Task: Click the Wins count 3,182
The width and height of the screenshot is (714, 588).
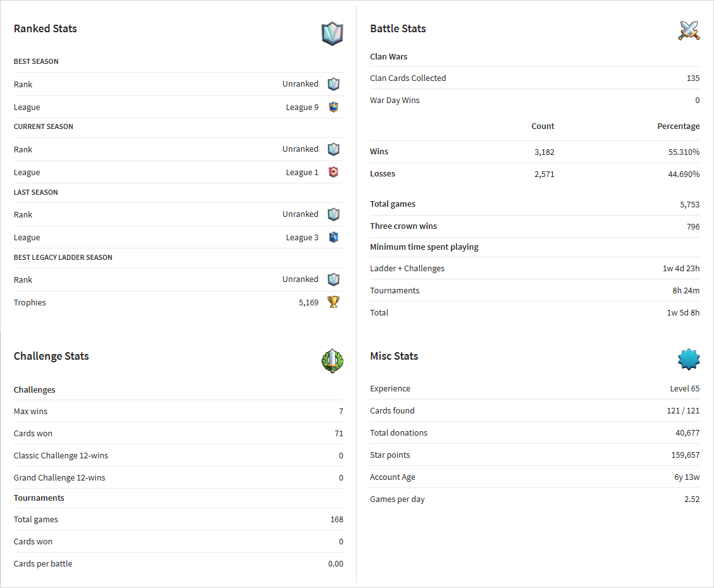Action: tap(544, 152)
